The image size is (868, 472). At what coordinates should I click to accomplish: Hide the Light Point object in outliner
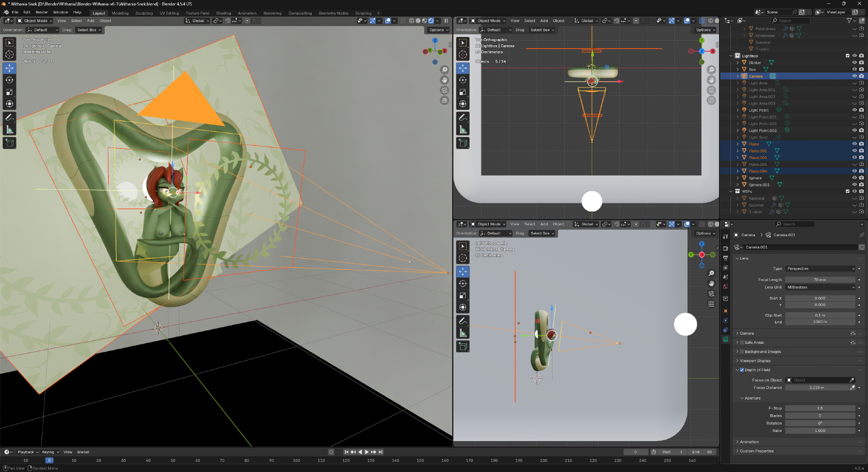[854, 110]
